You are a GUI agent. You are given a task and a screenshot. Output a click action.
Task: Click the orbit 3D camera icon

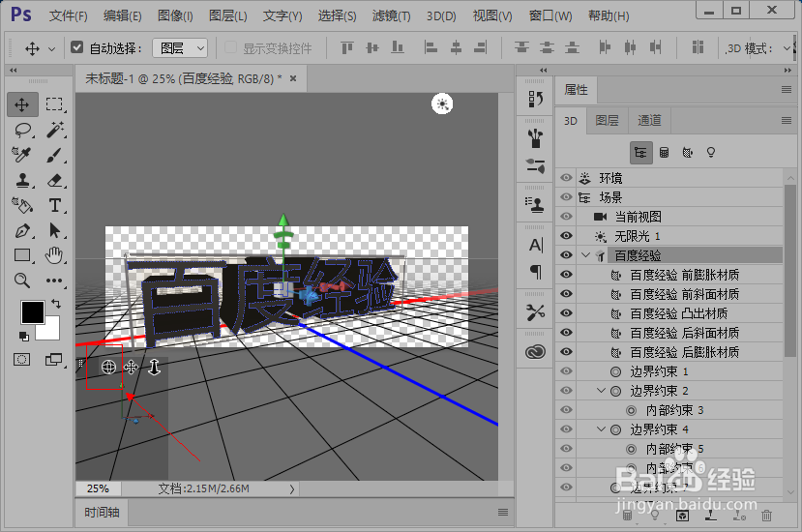tap(108, 367)
